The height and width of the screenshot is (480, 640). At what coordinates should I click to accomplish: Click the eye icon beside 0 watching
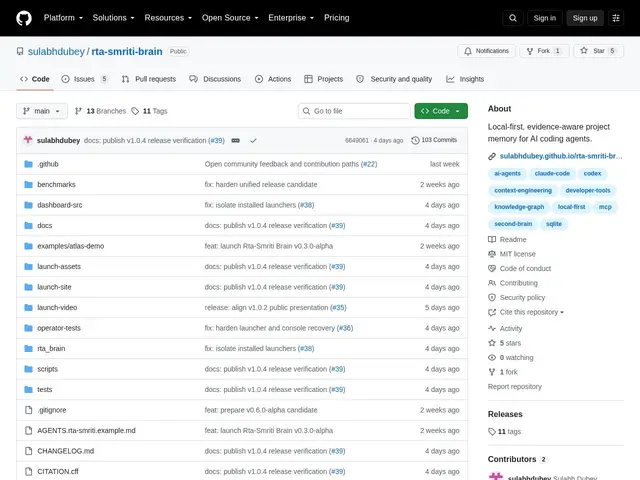[492, 358]
